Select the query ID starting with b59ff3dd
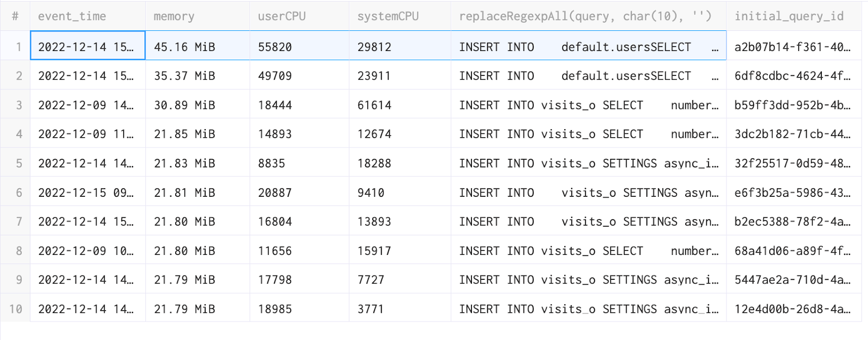Viewport: 868px width, 340px height. 792,105
